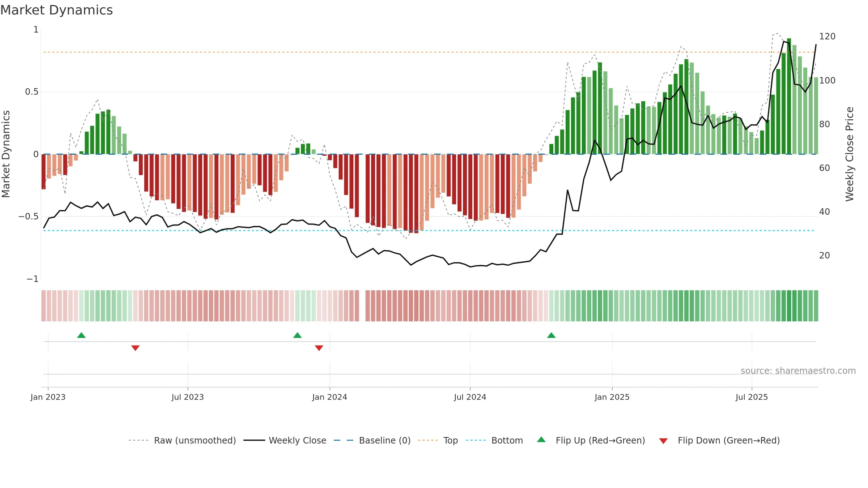
Task: Click the Weekly Close Price axis title
Action: tap(850, 154)
